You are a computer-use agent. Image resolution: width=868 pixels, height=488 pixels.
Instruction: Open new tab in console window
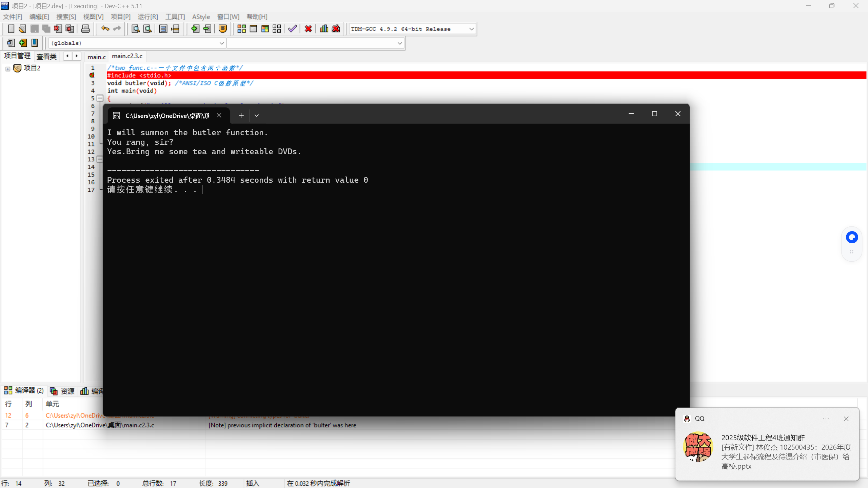click(241, 116)
